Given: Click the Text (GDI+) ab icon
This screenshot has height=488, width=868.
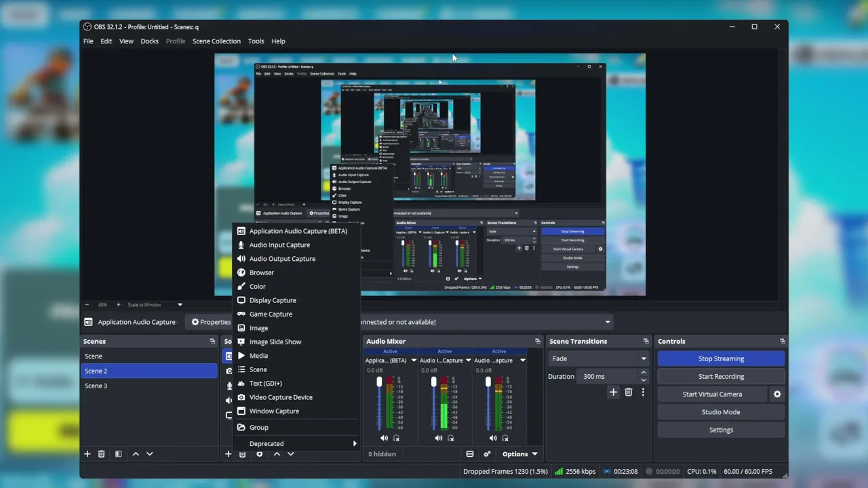Looking at the screenshot, I should point(241,384).
